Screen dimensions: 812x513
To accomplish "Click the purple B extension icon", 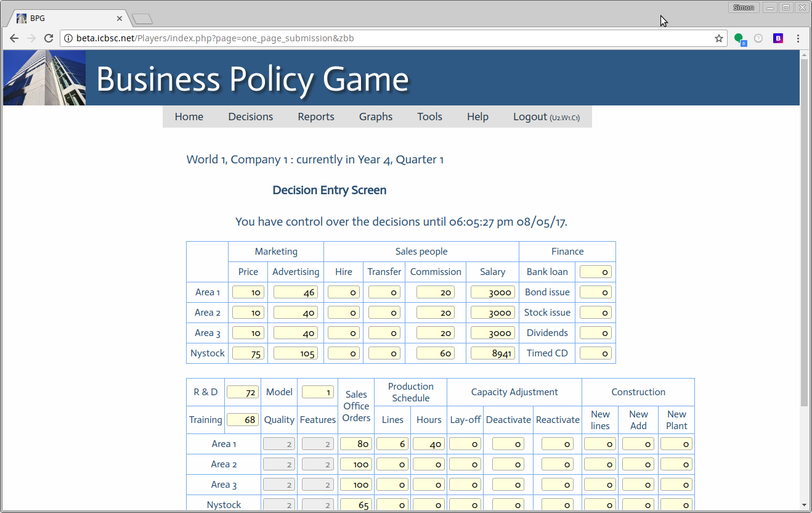I will 778,38.
